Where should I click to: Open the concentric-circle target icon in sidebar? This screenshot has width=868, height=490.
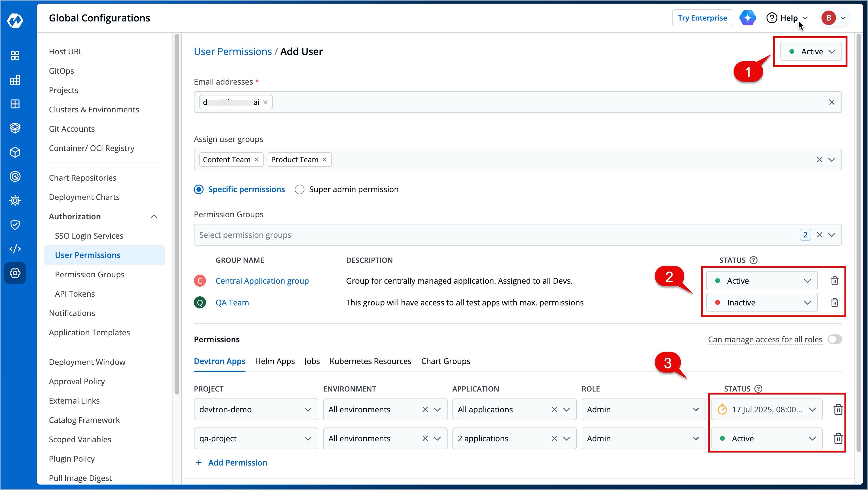tap(15, 176)
